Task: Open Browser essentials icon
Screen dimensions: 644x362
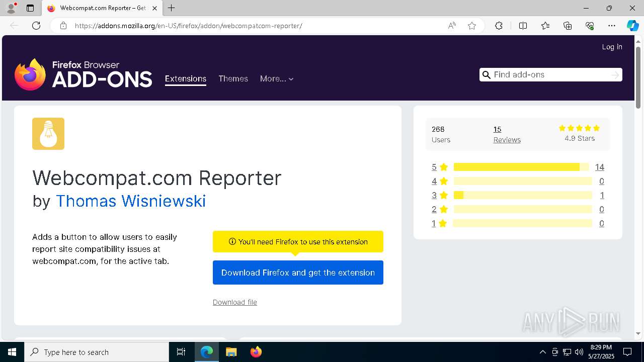Action: click(x=590, y=26)
